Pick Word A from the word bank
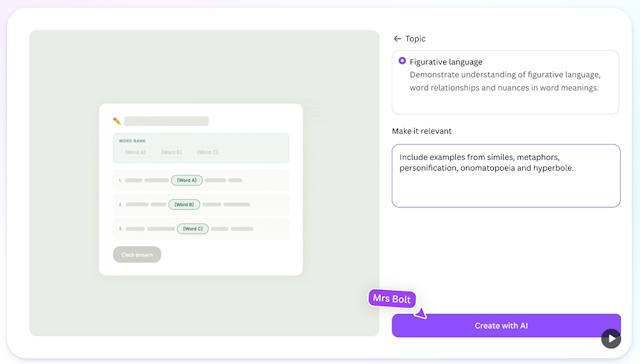 point(136,152)
